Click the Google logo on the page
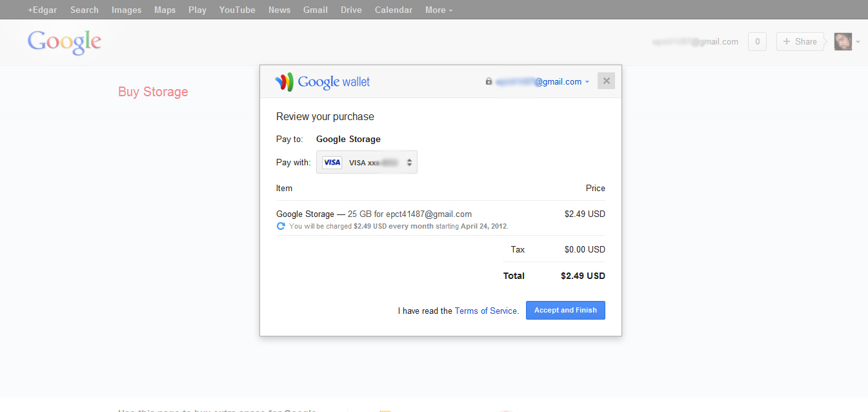Image resolution: width=868 pixels, height=412 pixels. 64,41
